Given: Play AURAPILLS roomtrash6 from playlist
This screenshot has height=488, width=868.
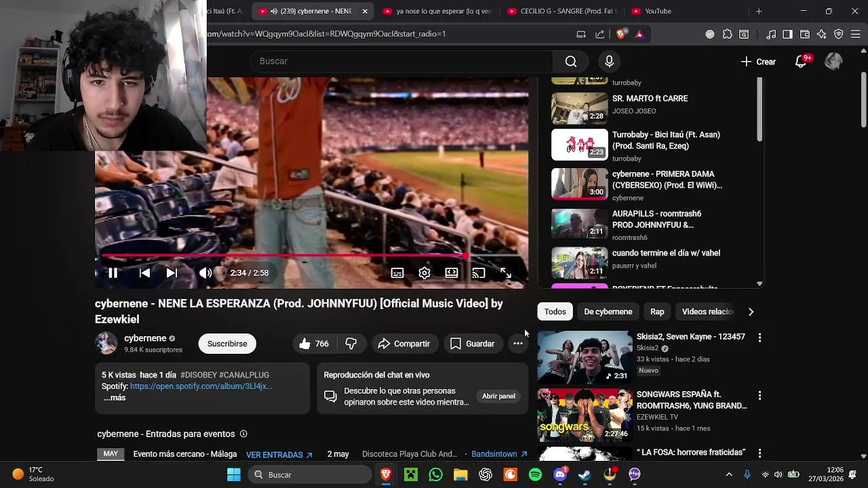Looking at the screenshot, I should click(x=651, y=224).
